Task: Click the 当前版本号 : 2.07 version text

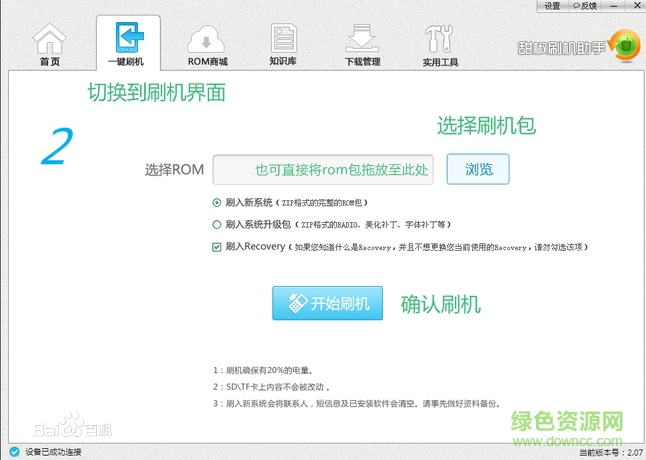Action: tap(611, 453)
